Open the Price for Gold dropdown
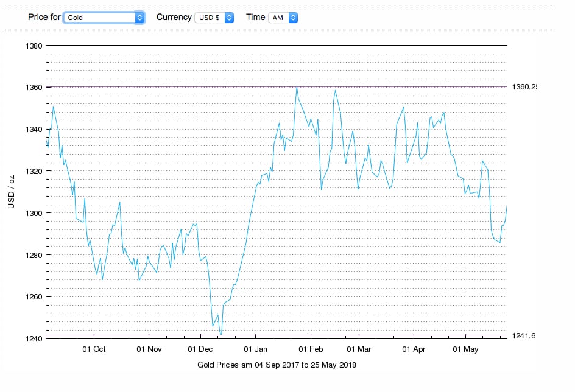Image resolution: width=575 pixels, height=392 pixels. [x=104, y=18]
